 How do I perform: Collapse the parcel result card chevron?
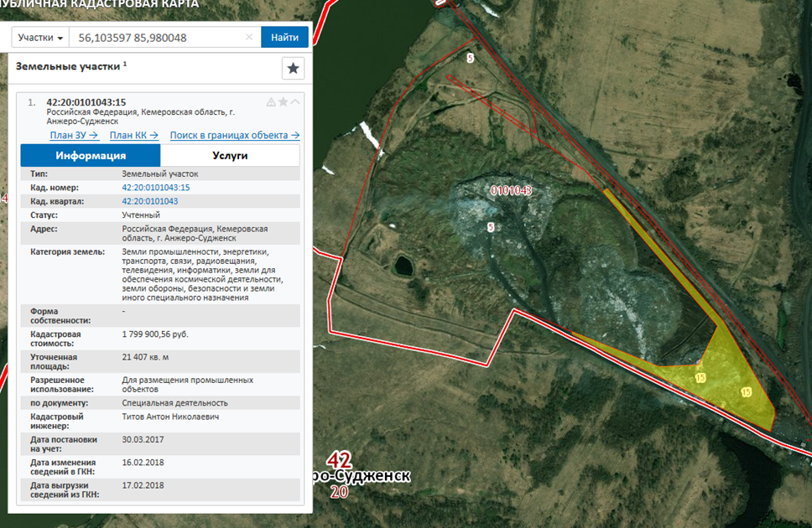294,102
